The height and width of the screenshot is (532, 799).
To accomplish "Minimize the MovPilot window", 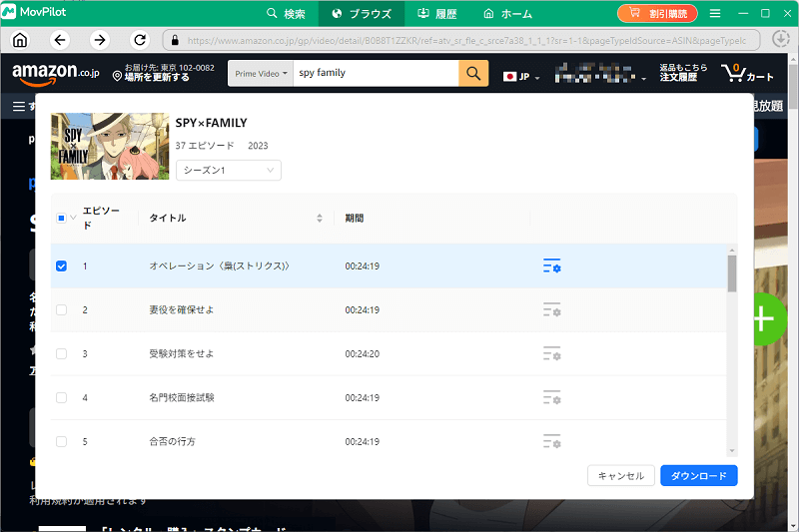I will 743,14.
